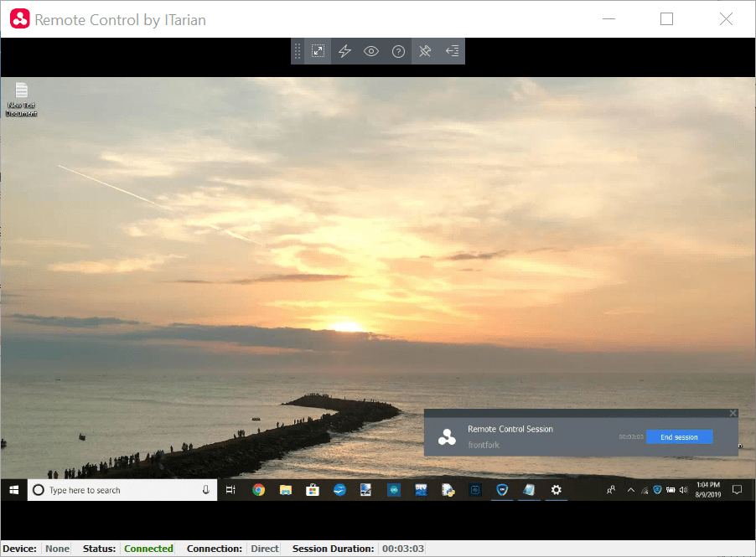
Task: Open Microsoft Store from taskbar
Action: click(x=313, y=490)
